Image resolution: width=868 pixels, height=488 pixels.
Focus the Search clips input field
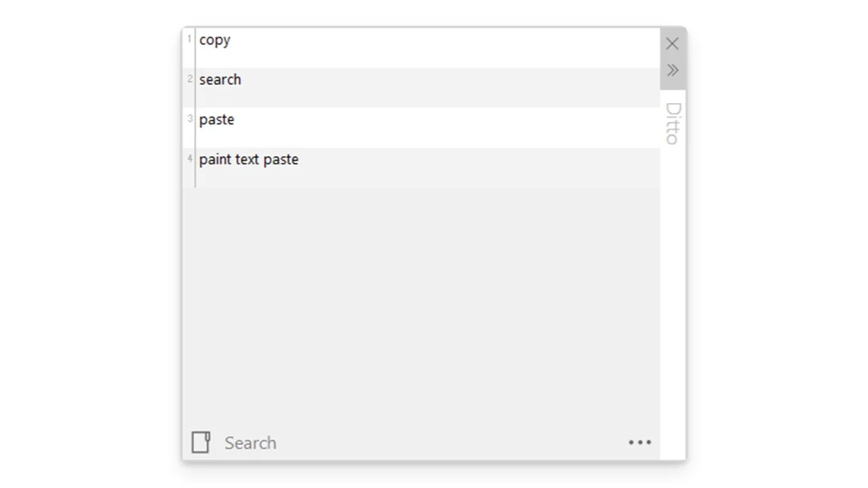click(x=417, y=443)
